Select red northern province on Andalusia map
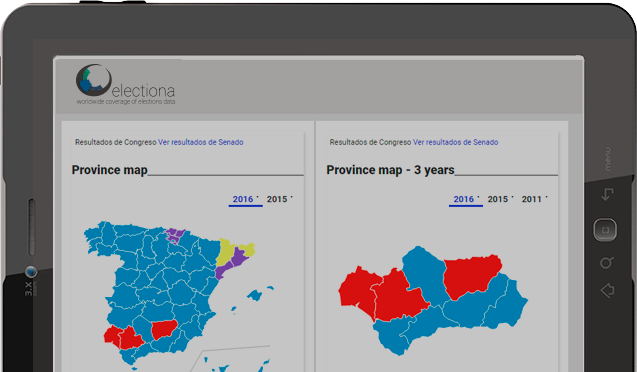637x372 pixels. point(471,275)
